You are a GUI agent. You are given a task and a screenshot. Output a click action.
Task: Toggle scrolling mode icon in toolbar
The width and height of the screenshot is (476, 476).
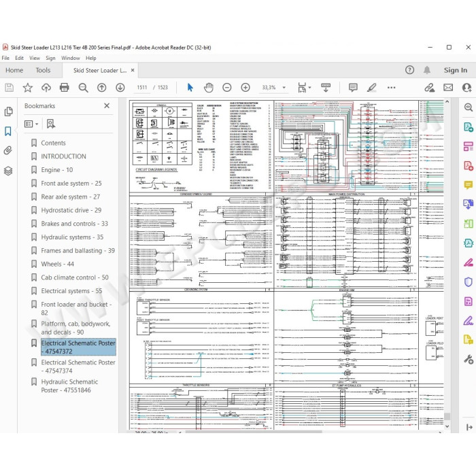[326, 88]
